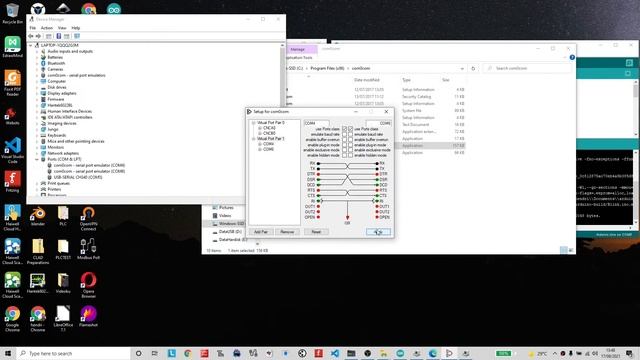
Task: Click Forward arrow in Device Manager toolbar
Action: pos(38,36)
